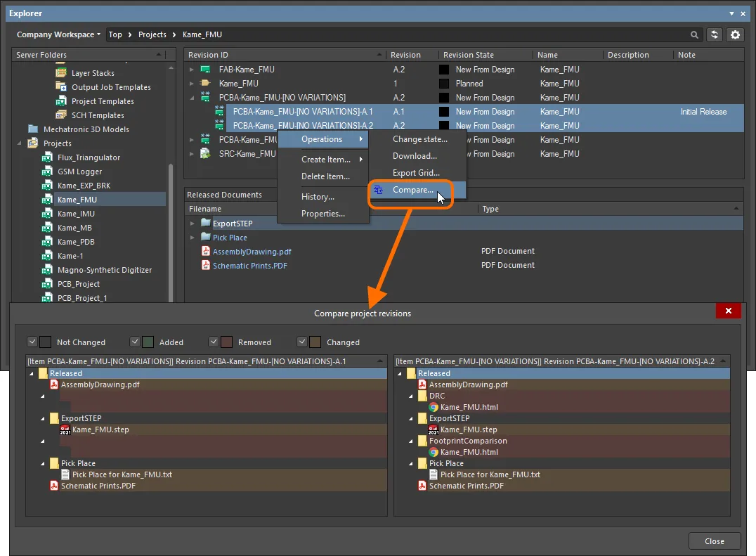Screen dimensions: 756x556
Task: Toggle the Removed checkbox
Action: click(214, 342)
